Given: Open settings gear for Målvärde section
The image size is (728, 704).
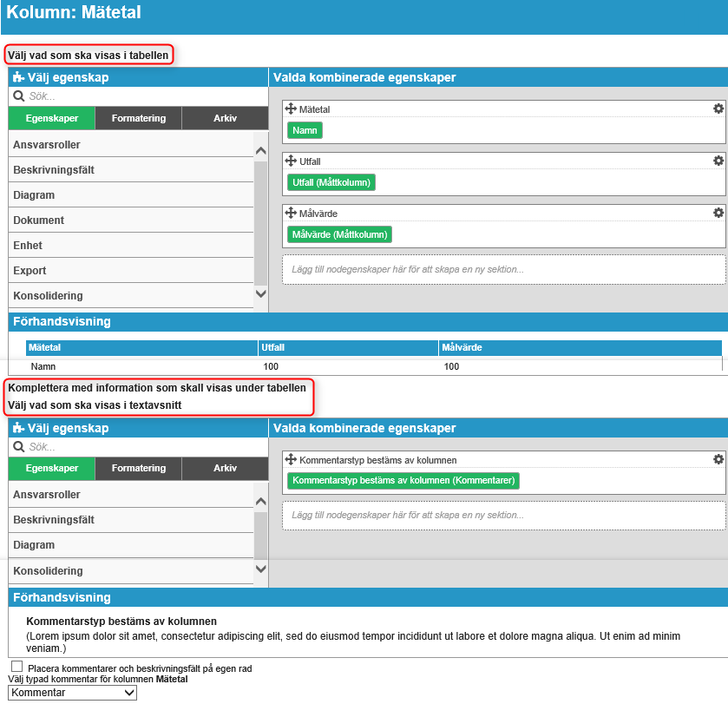Looking at the screenshot, I should click(718, 213).
